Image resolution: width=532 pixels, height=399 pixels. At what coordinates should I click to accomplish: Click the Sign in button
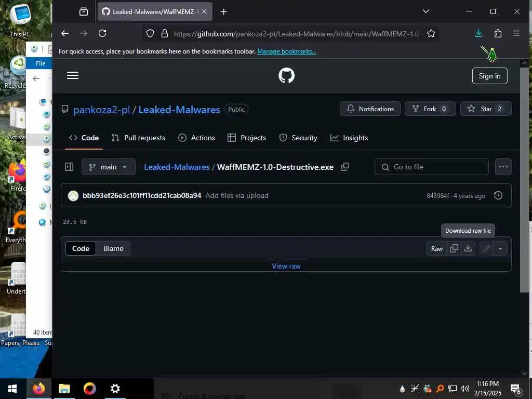(x=489, y=76)
